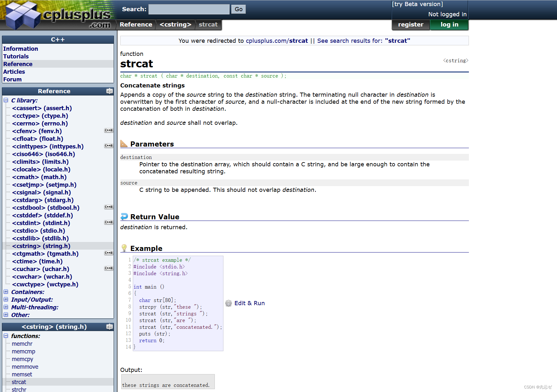Open <csignal> (signal.h) reference
557x392 pixels.
(x=41, y=192)
